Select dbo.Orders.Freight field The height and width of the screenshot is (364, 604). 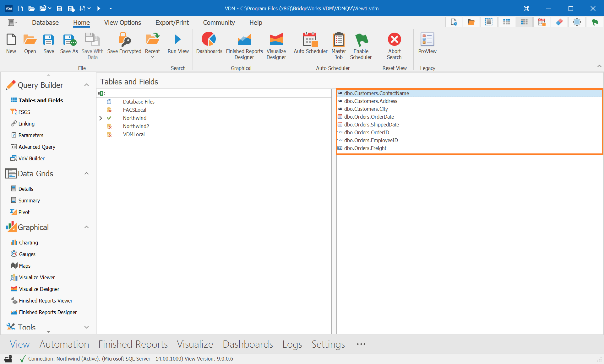(x=365, y=148)
